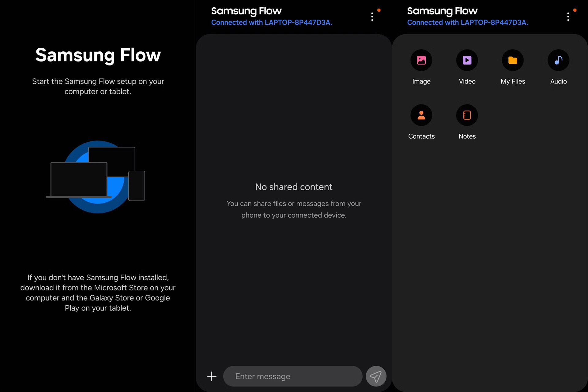Click 'Start the Samsung Flow setup' text
588x392 pixels.
coord(98,86)
